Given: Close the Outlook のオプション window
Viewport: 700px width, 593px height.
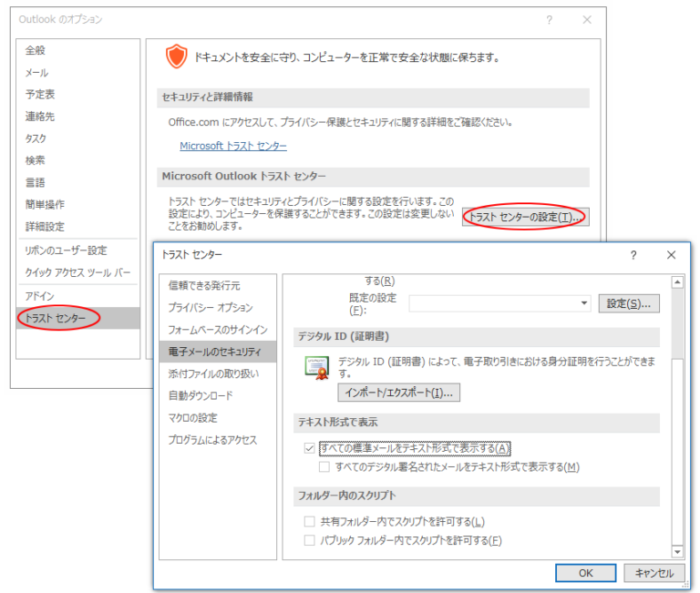Looking at the screenshot, I should click(587, 20).
